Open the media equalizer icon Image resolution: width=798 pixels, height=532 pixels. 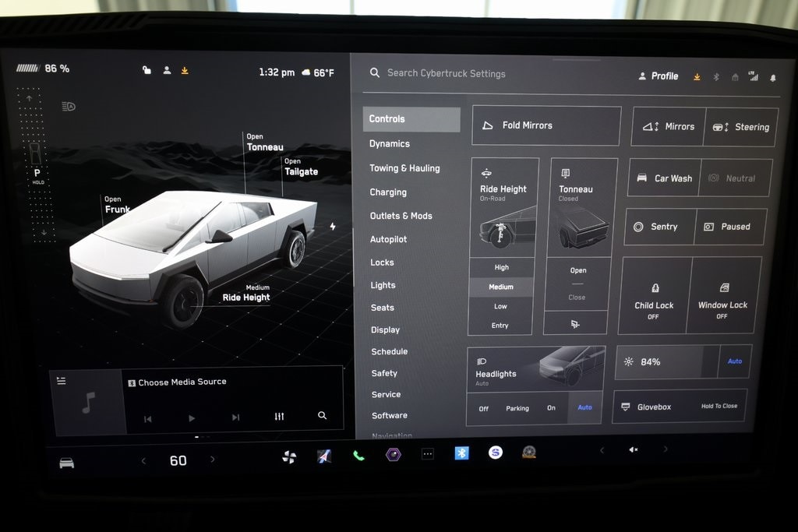(280, 417)
